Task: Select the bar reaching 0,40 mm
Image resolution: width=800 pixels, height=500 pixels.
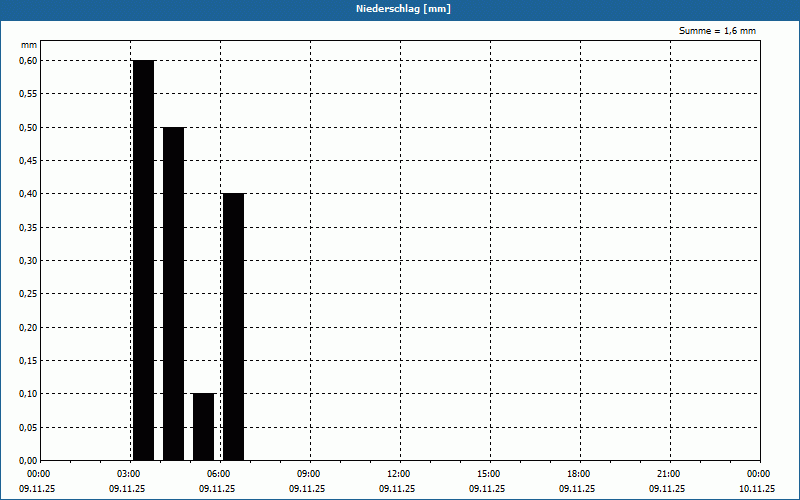Action: 233,326
